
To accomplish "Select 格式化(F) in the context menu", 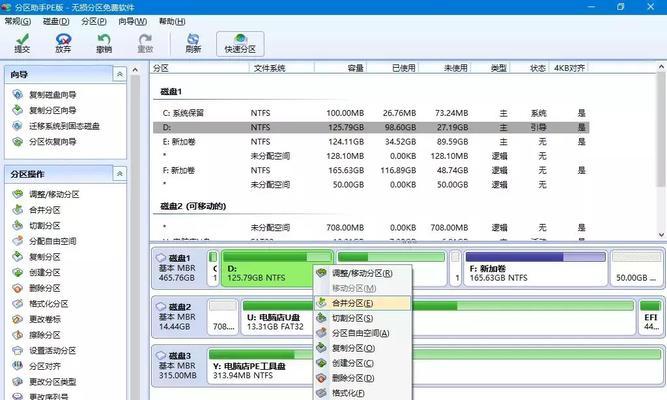I will [x=363, y=393].
